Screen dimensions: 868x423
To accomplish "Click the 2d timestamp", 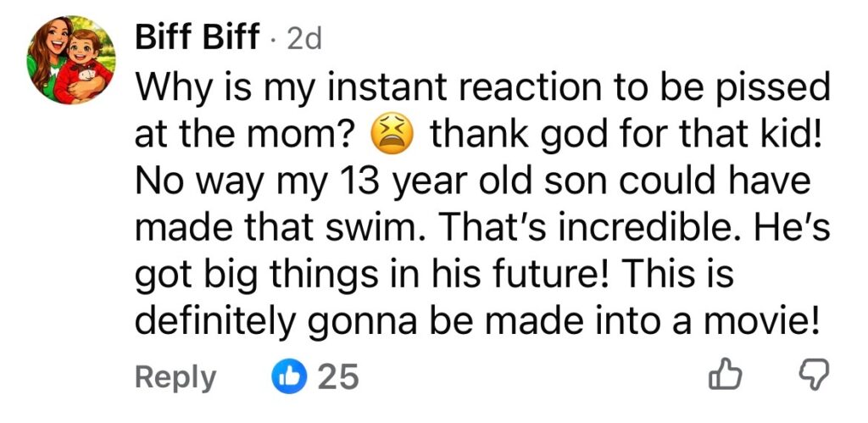I will click(304, 40).
